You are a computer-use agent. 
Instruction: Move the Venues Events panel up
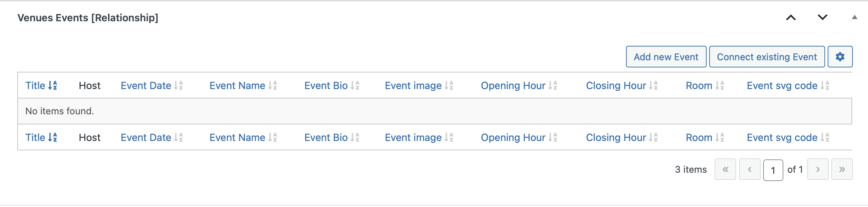[791, 17]
